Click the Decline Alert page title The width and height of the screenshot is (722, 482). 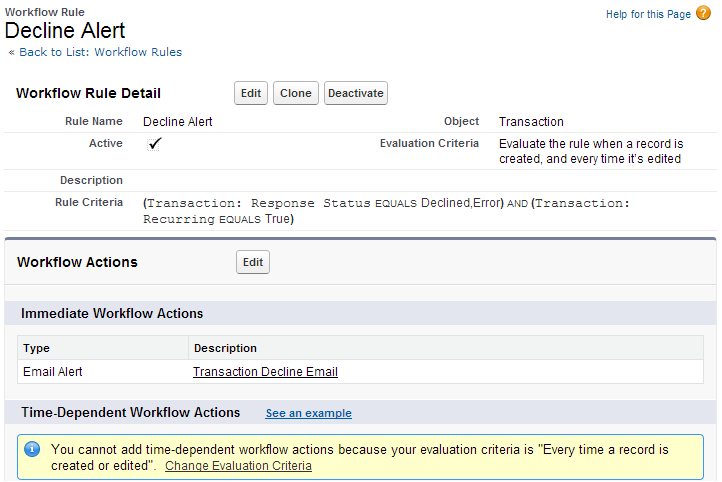[x=65, y=31]
